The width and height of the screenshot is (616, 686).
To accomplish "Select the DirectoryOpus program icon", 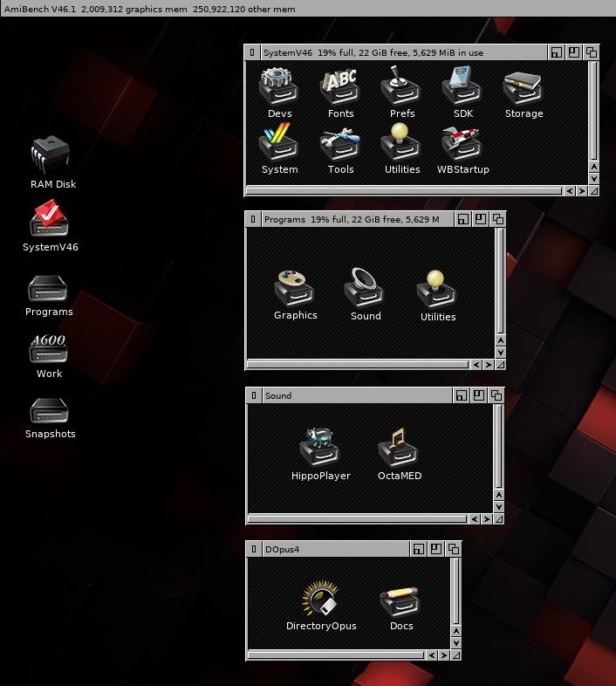I will tap(320, 598).
